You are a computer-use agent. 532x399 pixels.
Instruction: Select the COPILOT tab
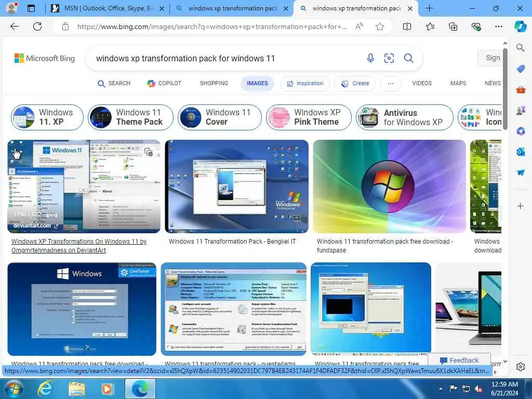[x=164, y=84]
